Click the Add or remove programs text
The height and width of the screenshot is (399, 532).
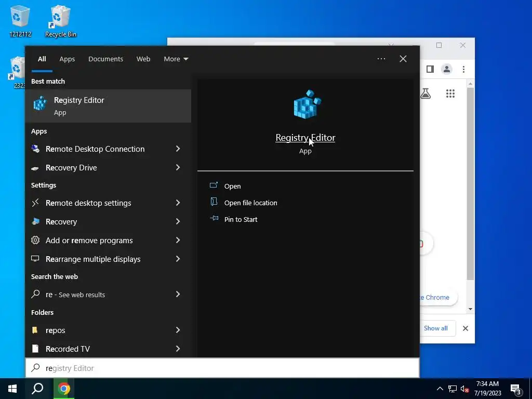pos(89,240)
